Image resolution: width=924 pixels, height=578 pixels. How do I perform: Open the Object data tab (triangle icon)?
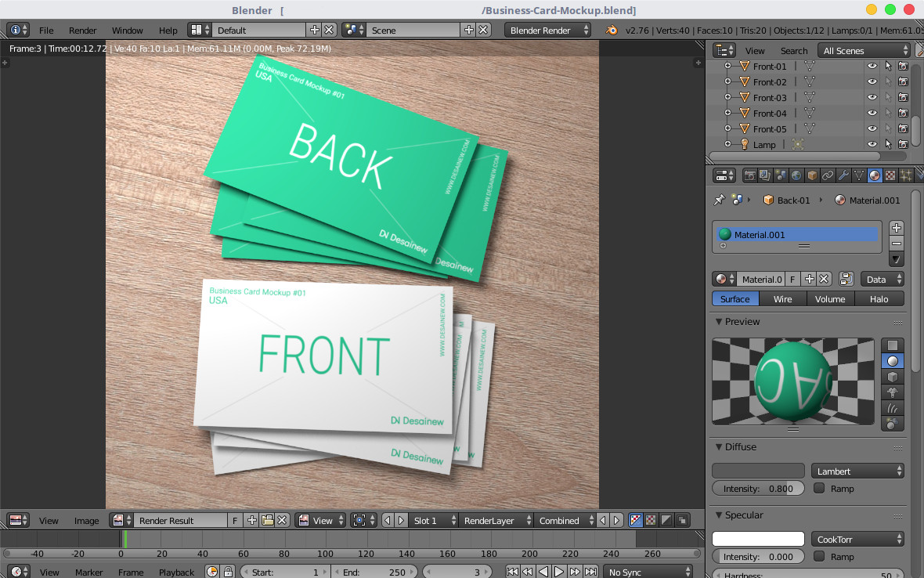point(859,175)
